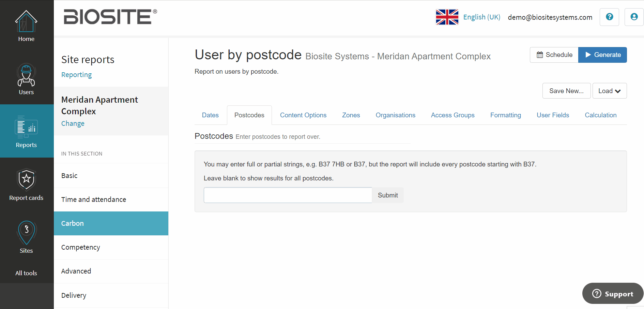This screenshot has height=309, width=644.
Task: Click the Schedule button
Action: tap(554, 55)
